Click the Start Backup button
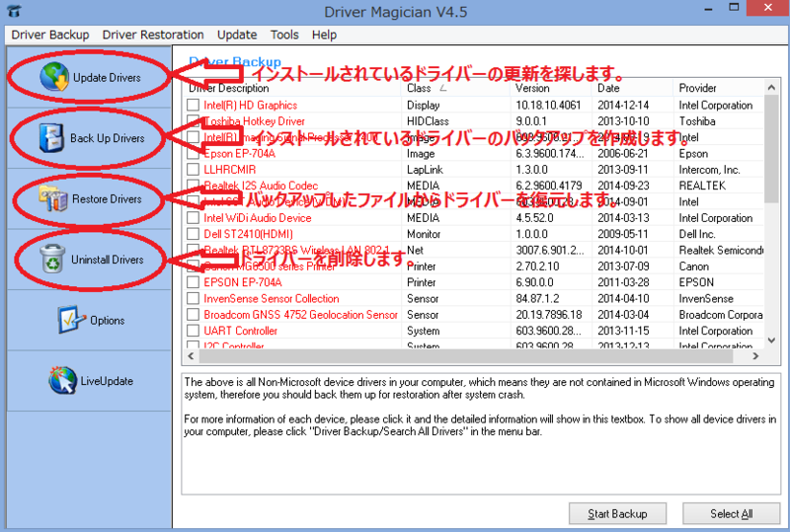The width and height of the screenshot is (790, 532). (617, 513)
